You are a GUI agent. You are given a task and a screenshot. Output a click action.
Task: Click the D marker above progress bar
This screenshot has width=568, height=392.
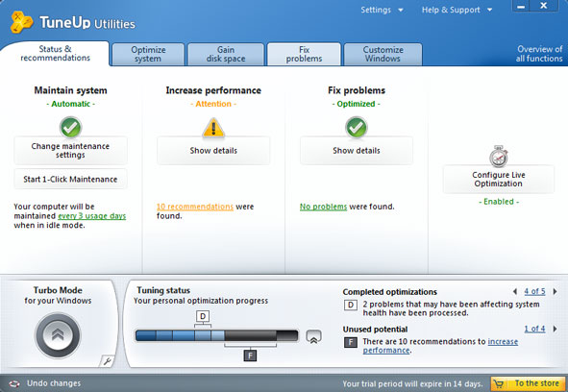coord(203,316)
